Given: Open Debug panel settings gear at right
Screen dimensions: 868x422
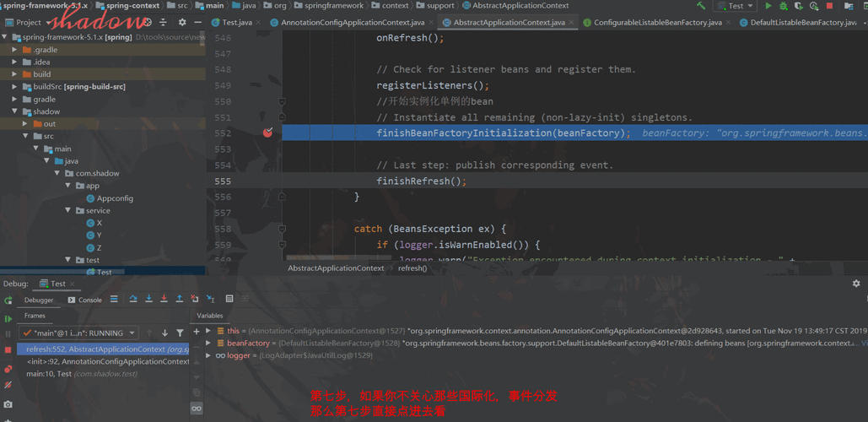Looking at the screenshot, I should click(x=856, y=284).
